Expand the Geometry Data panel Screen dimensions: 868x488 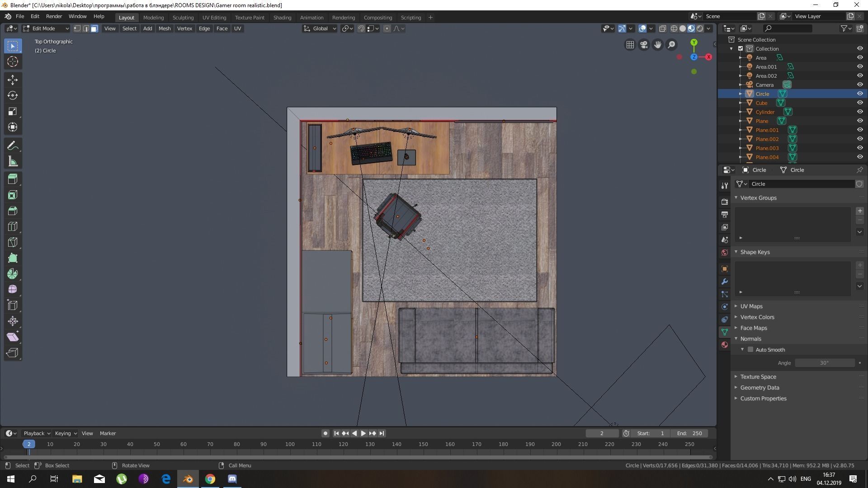point(759,388)
